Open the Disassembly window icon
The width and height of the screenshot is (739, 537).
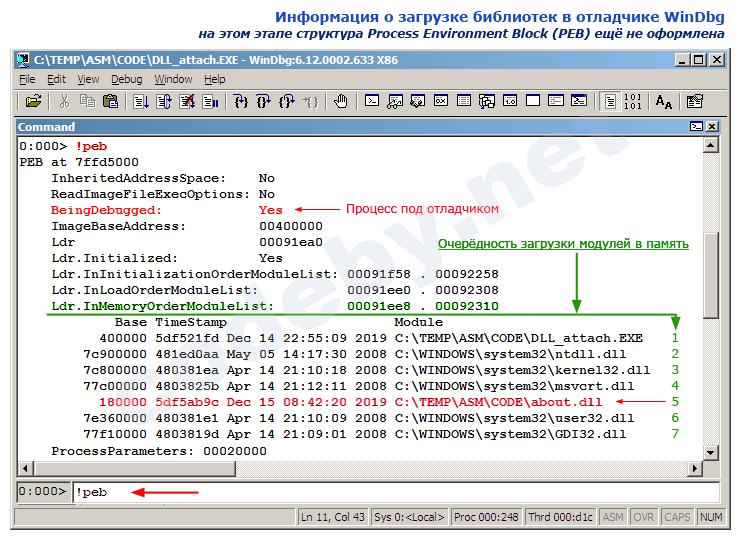(x=510, y=101)
